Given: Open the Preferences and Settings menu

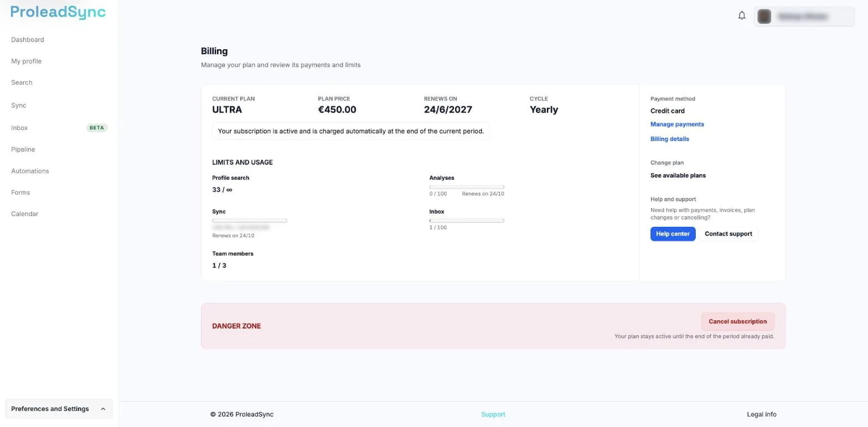Looking at the screenshot, I should [59, 409].
